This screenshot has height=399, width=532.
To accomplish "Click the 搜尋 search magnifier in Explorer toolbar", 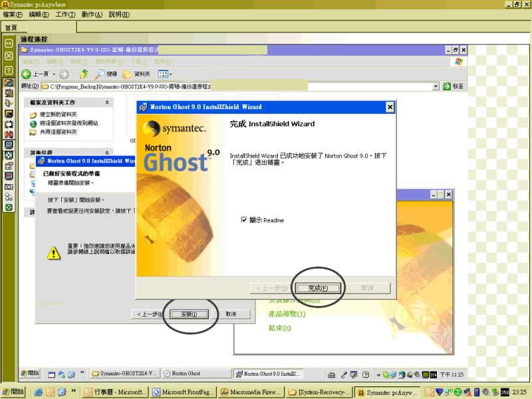I will coord(106,74).
